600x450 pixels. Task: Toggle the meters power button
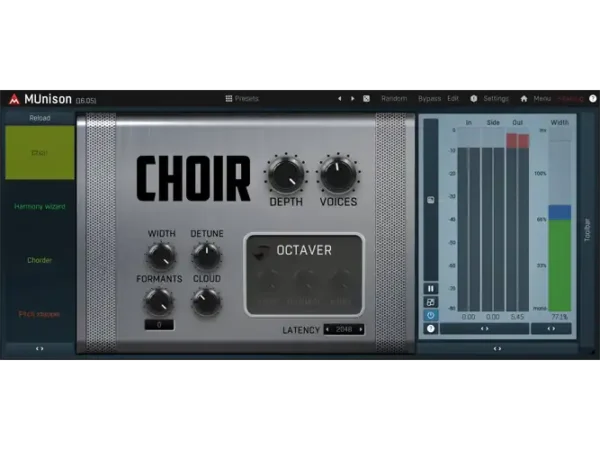coord(431,316)
